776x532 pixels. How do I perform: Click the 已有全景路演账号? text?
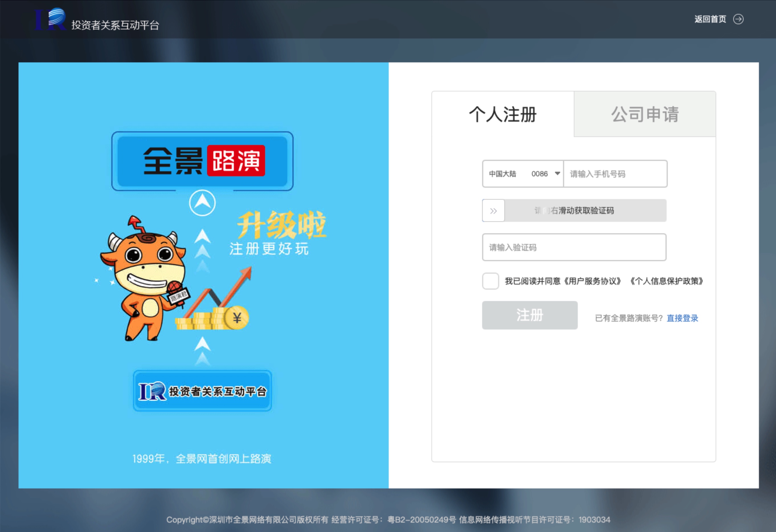coord(629,318)
